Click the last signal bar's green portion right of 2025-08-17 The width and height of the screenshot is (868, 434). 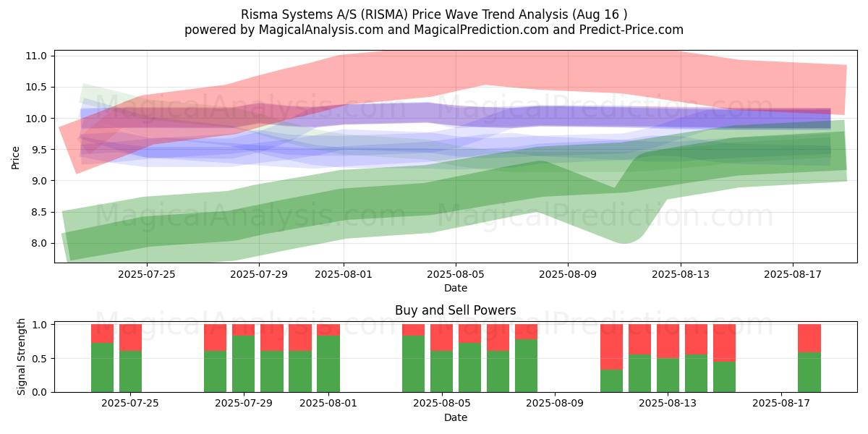click(x=809, y=373)
